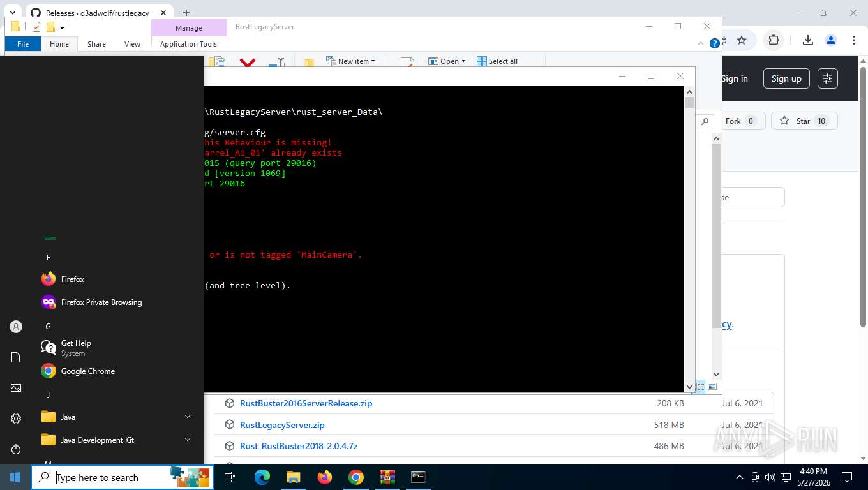Click Explorer file list scroll down arrow
868x490 pixels.
coord(716,375)
